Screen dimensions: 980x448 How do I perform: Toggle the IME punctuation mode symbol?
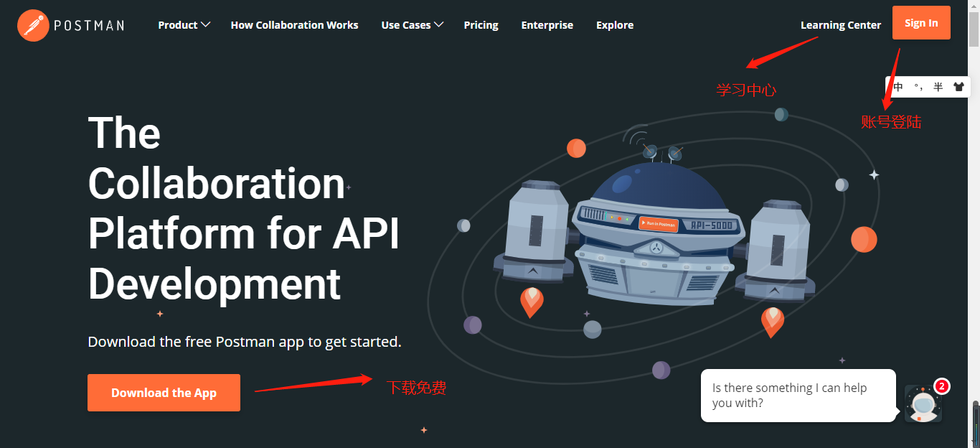(918, 87)
